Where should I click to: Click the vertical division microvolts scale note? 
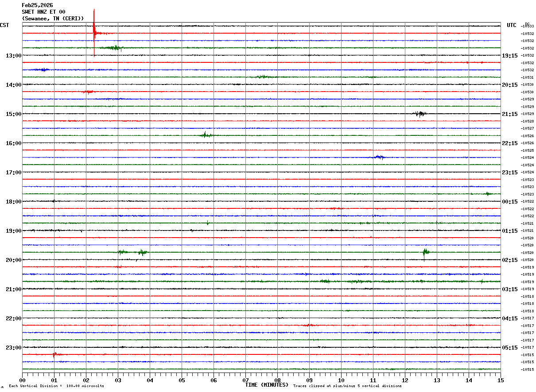pyautogui.click(x=56, y=386)
